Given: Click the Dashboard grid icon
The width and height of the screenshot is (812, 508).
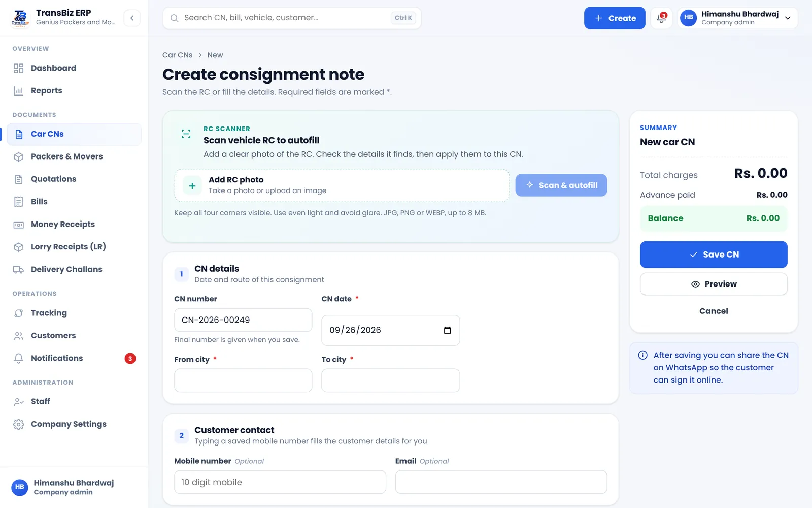Looking at the screenshot, I should pos(19,68).
